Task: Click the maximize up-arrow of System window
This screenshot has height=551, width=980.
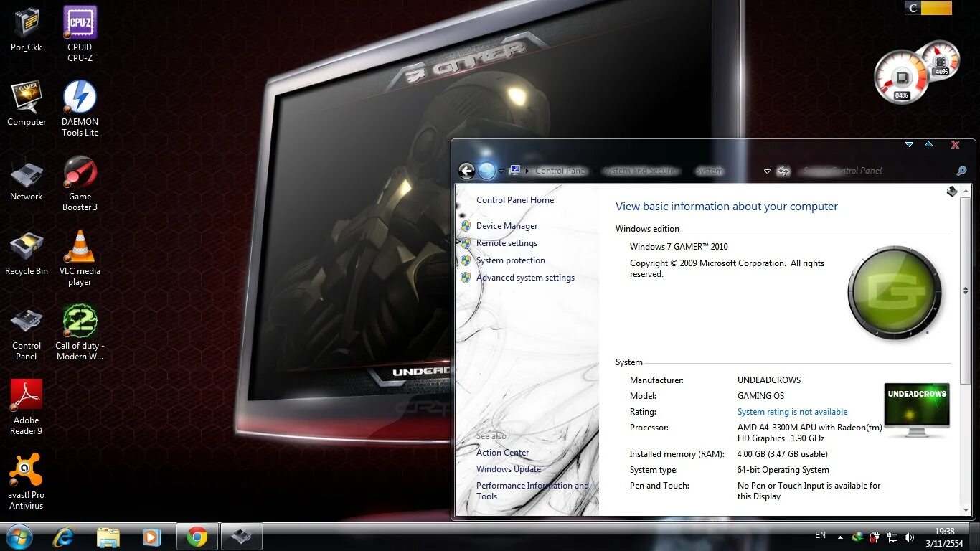Action: 928,144
